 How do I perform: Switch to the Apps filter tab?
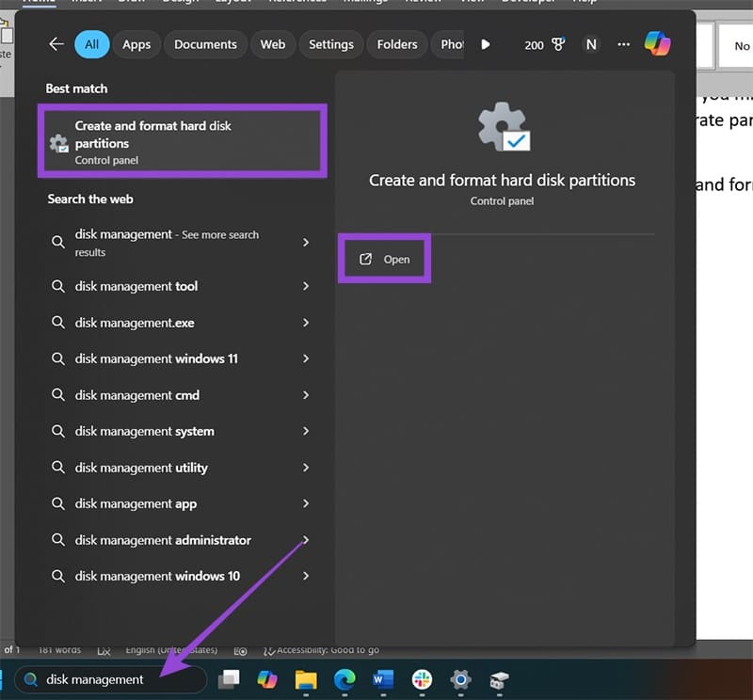pyautogui.click(x=136, y=44)
